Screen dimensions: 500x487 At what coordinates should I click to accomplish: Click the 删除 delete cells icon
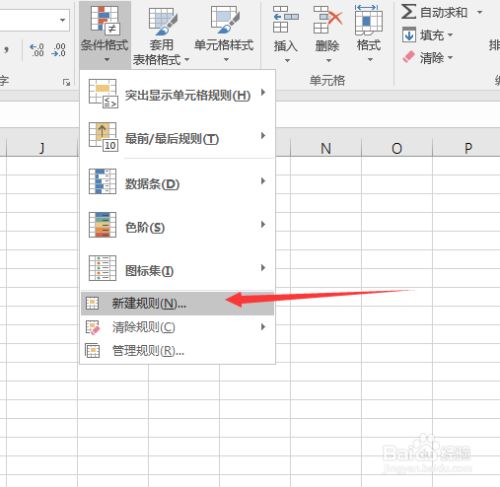pyautogui.click(x=328, y=20)
